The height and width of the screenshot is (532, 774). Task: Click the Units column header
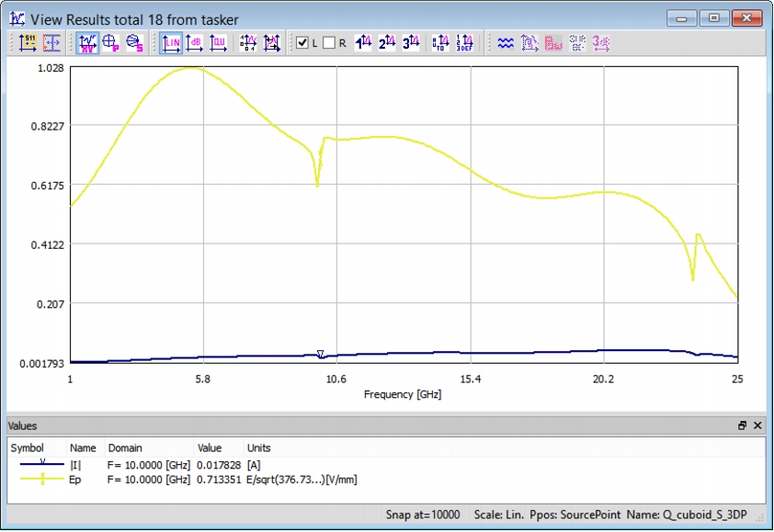tap(258, 448)
